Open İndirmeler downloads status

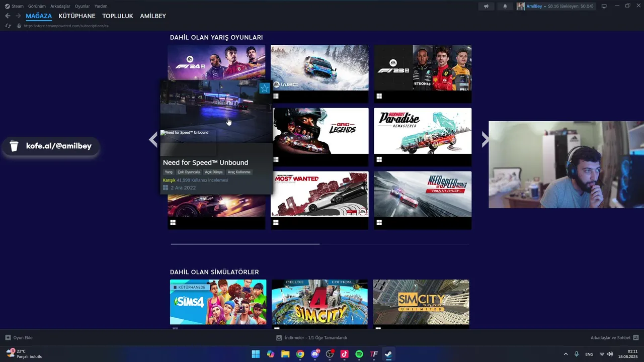pyautogui.click(x=311, y=338)
